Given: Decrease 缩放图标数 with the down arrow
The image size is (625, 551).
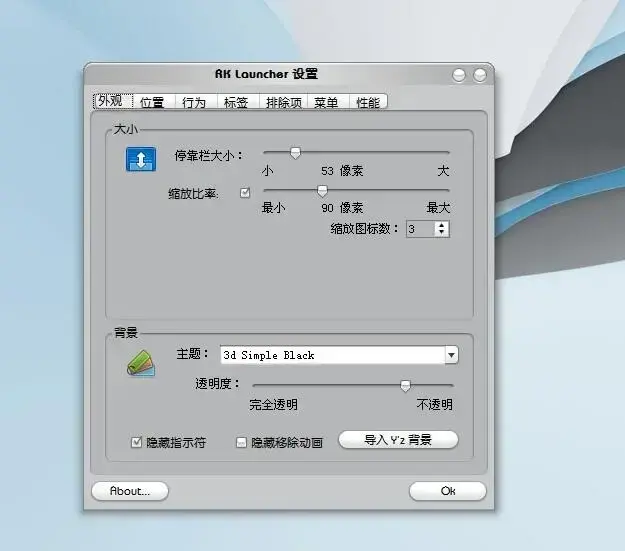Looking at the screenshot, I should coord(442,232).
